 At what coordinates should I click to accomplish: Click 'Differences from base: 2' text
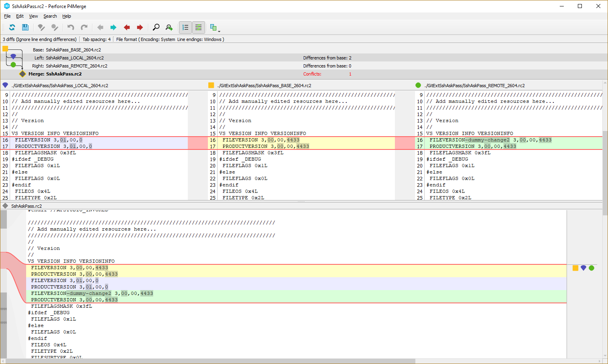[327, 58]
